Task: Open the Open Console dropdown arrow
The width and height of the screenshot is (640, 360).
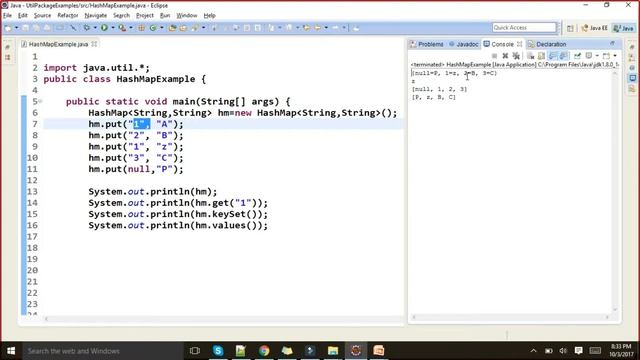Action: point(615,56)
